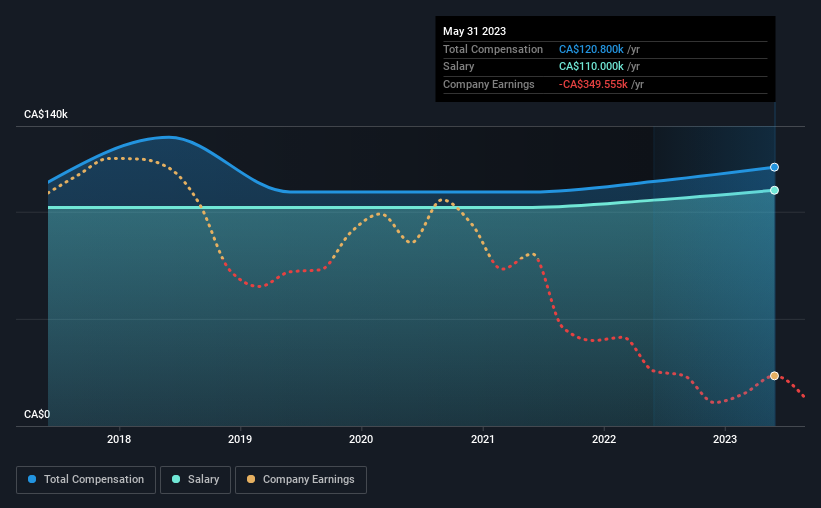The image size is (821, 508).
Task: Click the teal Salary data point
Action: (x=774, y=190)
